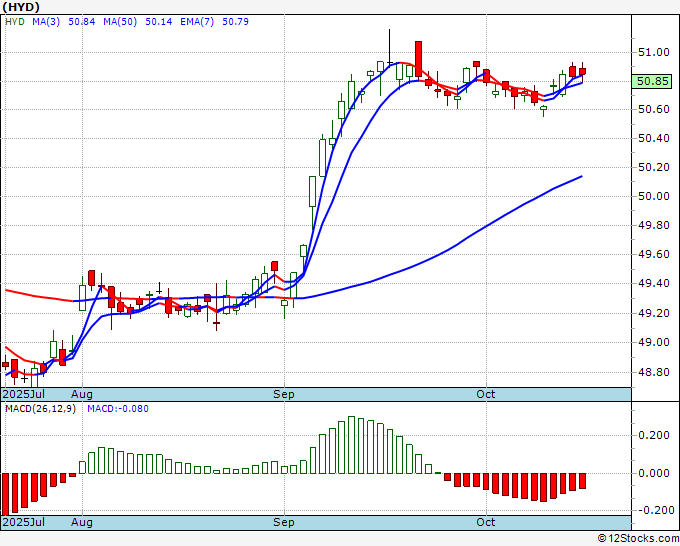
Task: Click Oct on price chart date axis
Action: click(x=485, y=394)
